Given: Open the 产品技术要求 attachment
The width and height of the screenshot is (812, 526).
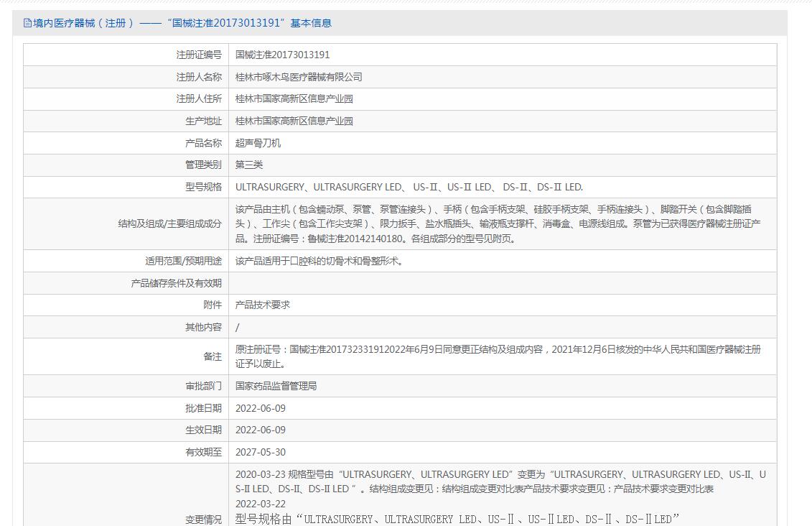Looking at the screenshot, I should pyautogui.click(x=263, y=305).
